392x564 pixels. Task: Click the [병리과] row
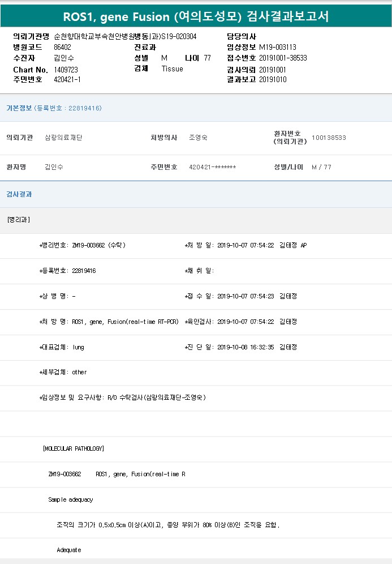(19, 219)
